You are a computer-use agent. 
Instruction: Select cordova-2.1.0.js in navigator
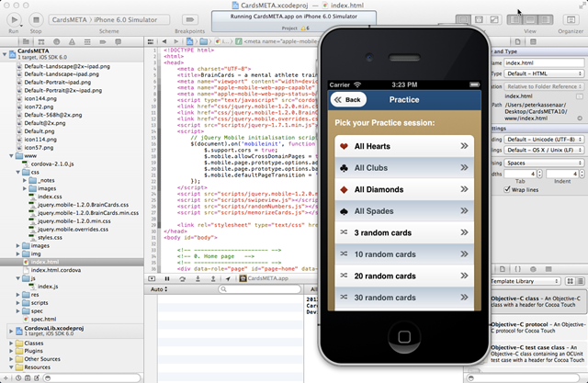tap(52, 163)
